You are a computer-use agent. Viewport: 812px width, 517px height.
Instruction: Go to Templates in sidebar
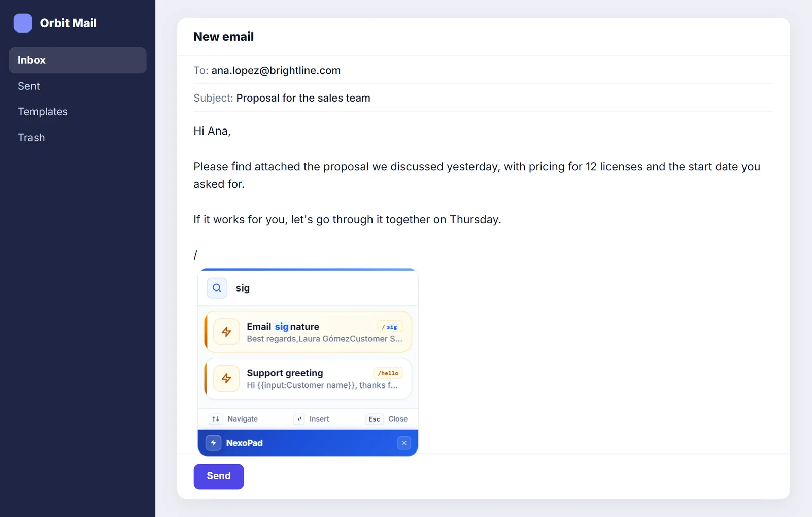tap(77, 112)
